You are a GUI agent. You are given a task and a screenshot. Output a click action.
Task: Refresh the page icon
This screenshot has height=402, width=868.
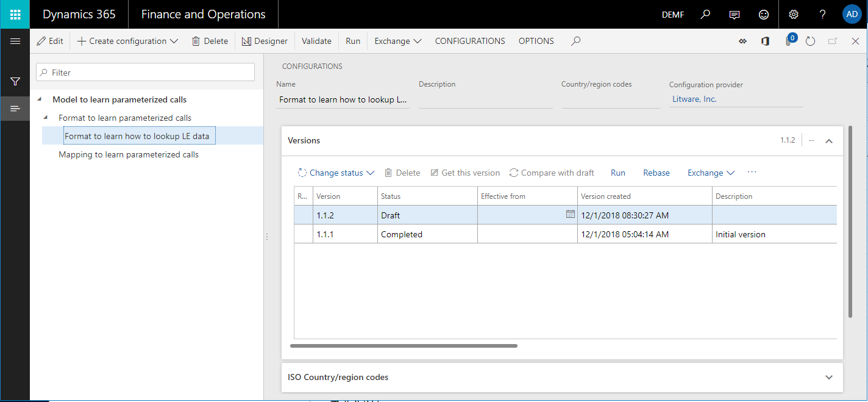(810, 41)
